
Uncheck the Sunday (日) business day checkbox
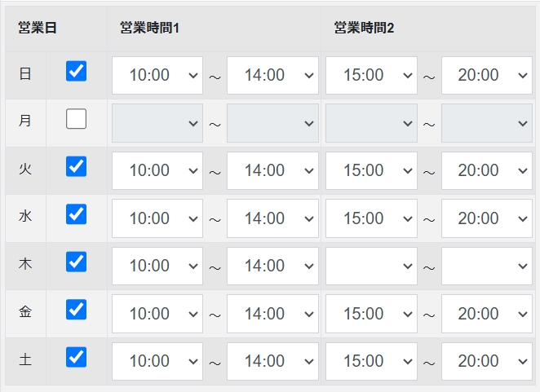tap(76, 72)
